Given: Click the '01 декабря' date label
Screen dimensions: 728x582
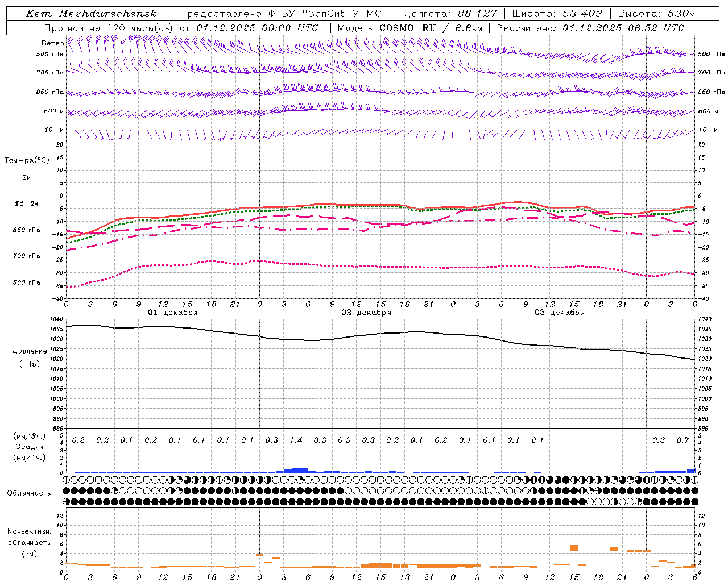Looking at the screenshot, I should point(173,313).
